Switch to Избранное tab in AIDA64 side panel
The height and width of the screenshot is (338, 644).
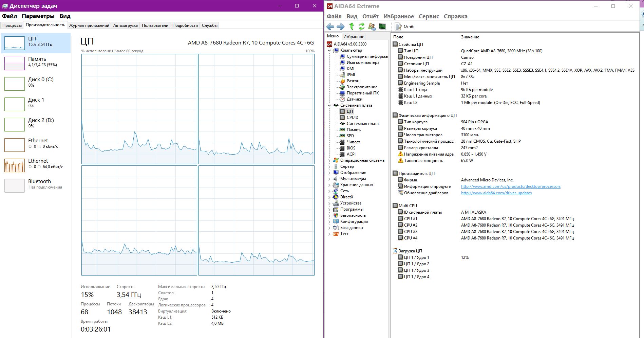pos(354,36)
